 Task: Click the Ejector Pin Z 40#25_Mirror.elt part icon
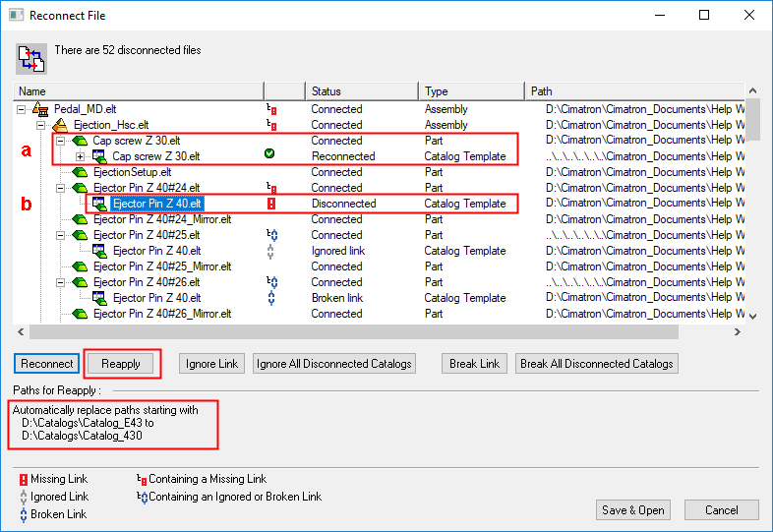click(80, 266)
